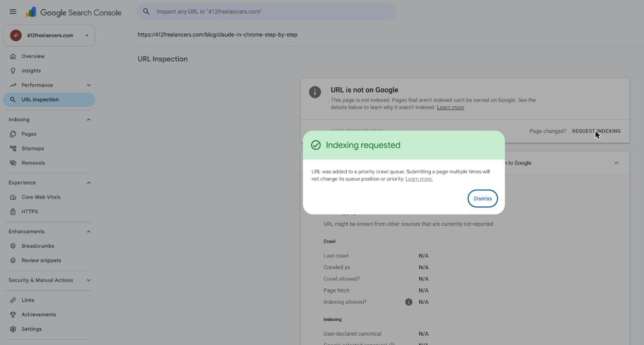This screenshot has height=345, width=644.
Task: Click Learn more link in dialog
Action: tap(419, 179)
